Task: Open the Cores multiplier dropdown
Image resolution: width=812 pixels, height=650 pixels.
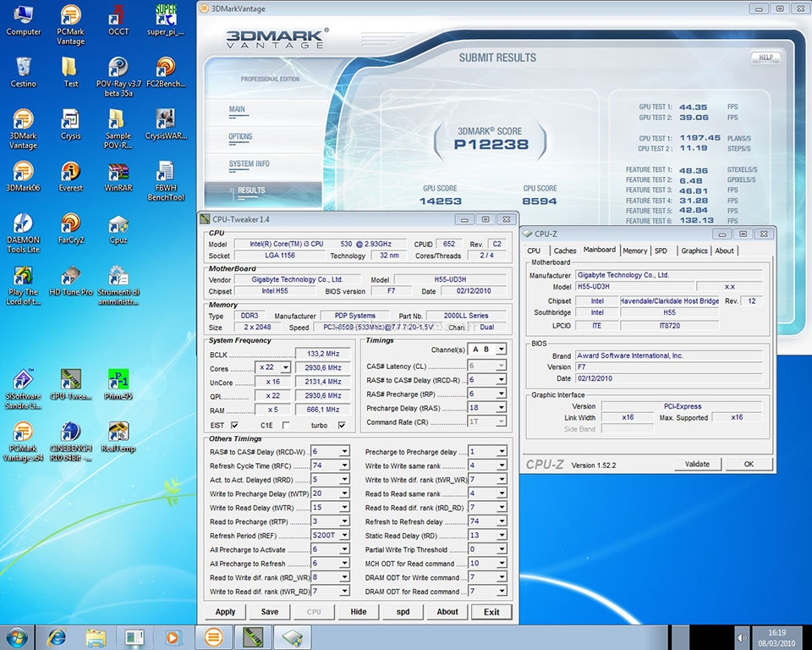Action: click(x=285, y=367)
